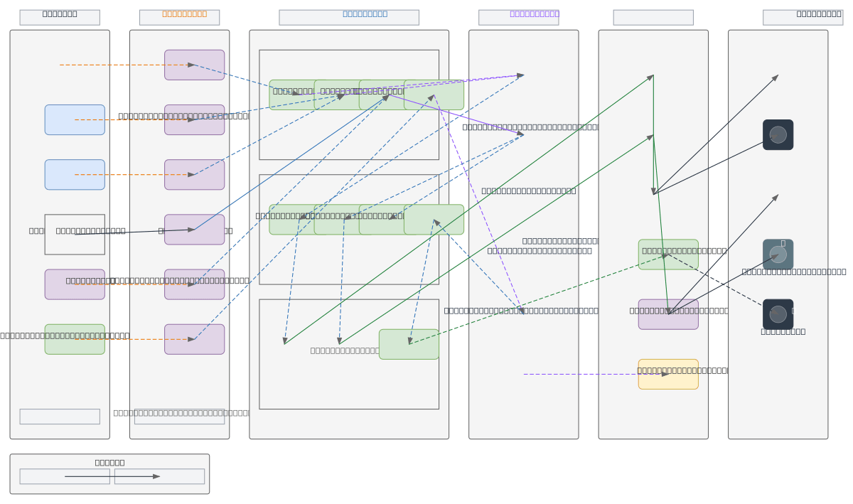
Task: Click the lowest dark circular icon node
Action: (x=778, y=314)
